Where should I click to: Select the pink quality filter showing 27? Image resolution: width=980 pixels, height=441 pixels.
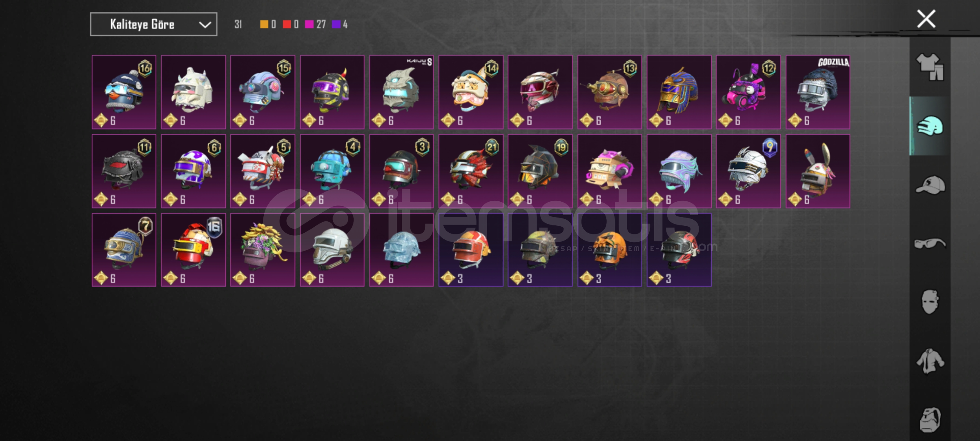(315, 24)
